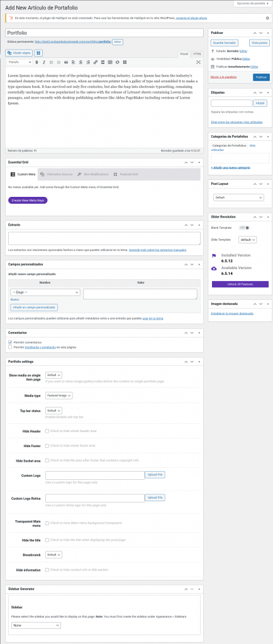Move Slider Revolution panel up
273x644 pixels.
click(x=255, y=216)
